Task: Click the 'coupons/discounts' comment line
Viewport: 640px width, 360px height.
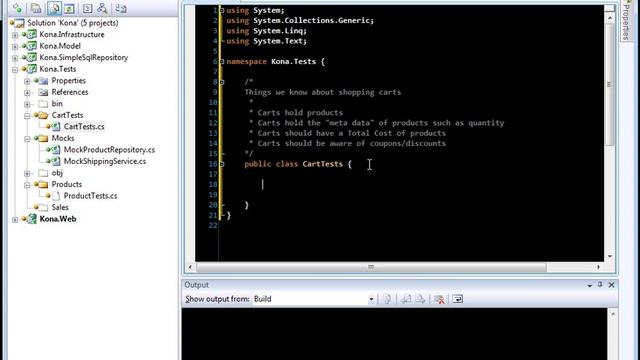Action: 347,143
